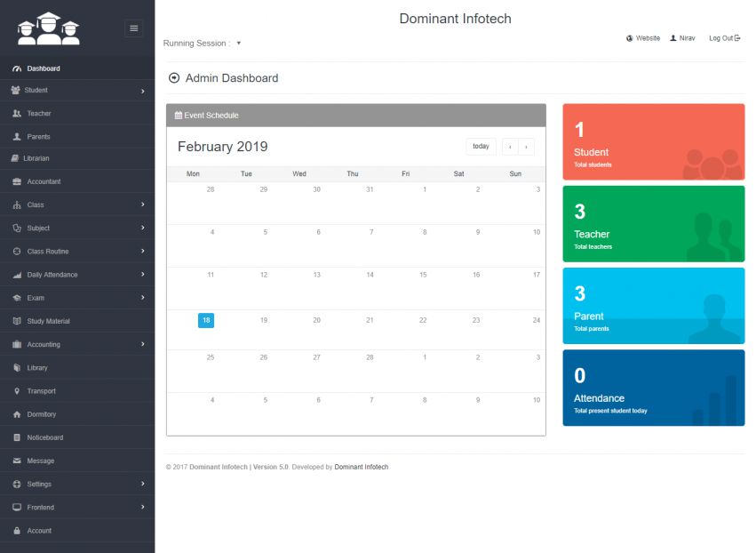Viewport: 756px width, 553px height.
Task: Click the Teacher icon in sidebar
Action: [x=17, y=114]
